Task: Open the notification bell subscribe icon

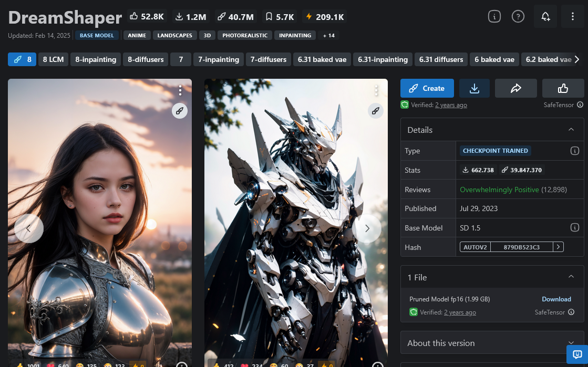Action: [x=545, y=17]
